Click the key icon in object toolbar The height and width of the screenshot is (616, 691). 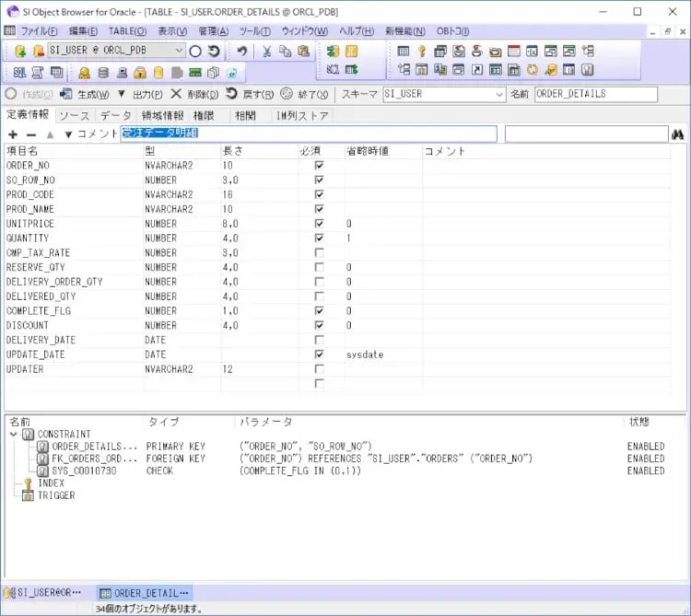tap(422, 52)
